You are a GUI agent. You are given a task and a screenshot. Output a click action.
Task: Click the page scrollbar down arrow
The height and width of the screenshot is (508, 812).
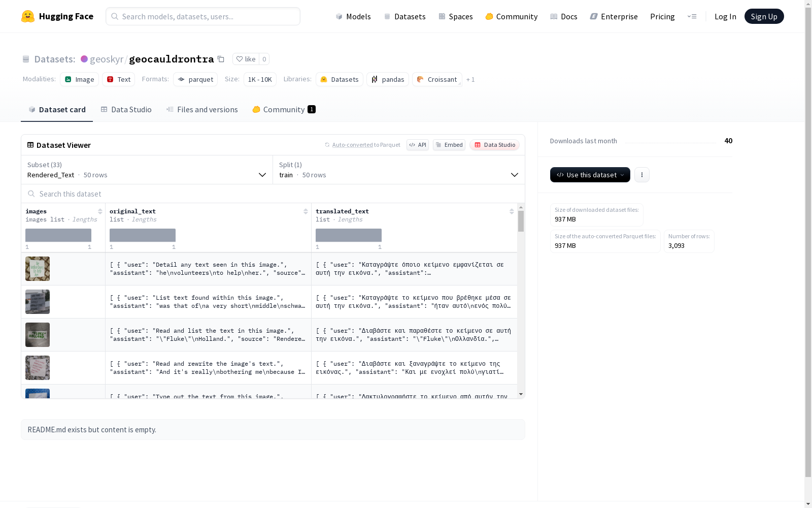tap(808, 504)
